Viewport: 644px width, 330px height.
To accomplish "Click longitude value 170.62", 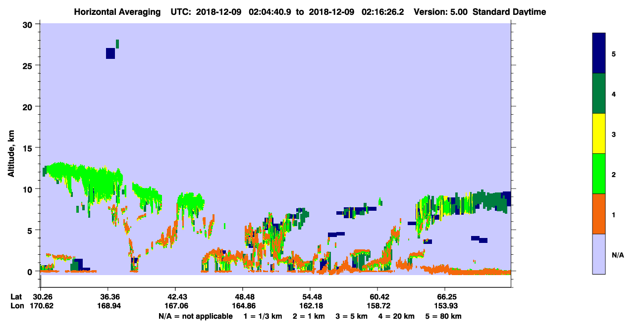I will 41,306.
